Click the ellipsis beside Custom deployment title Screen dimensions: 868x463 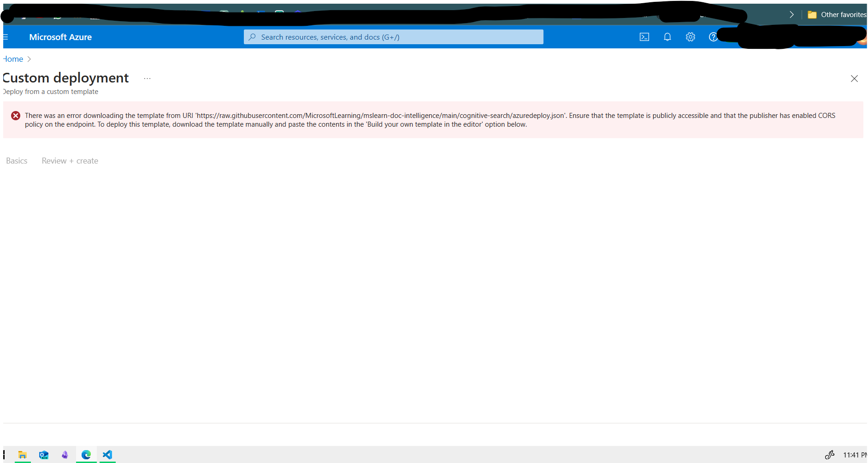coord(147,79)
